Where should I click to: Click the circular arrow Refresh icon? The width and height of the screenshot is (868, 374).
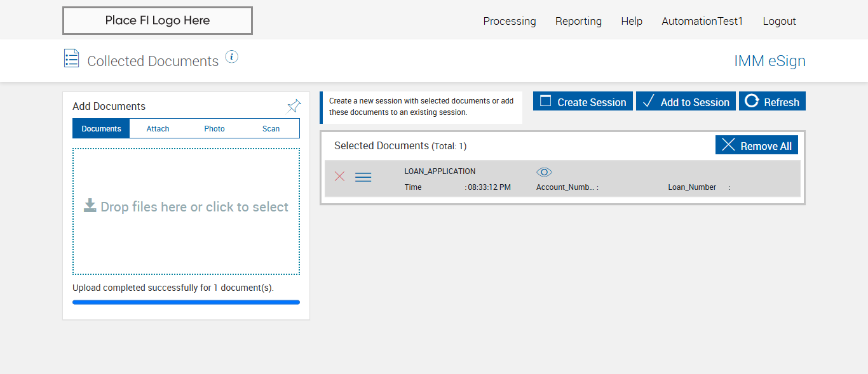[752, 102]
